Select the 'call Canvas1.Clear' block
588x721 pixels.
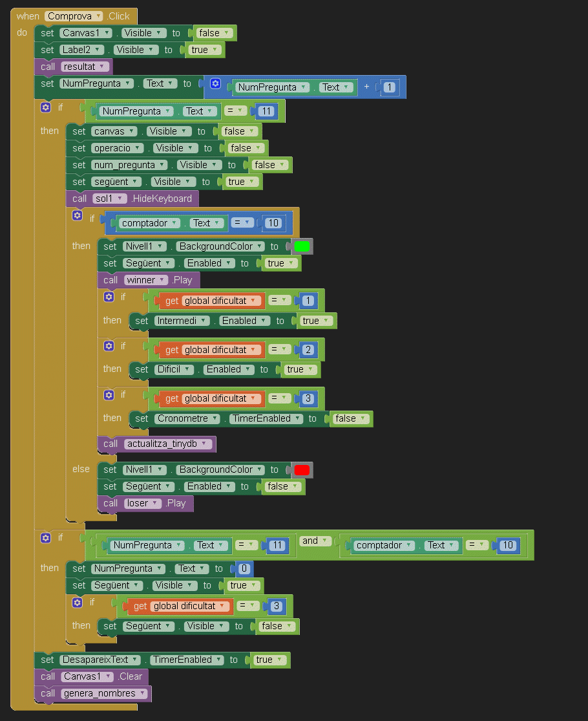pos(48,676)
